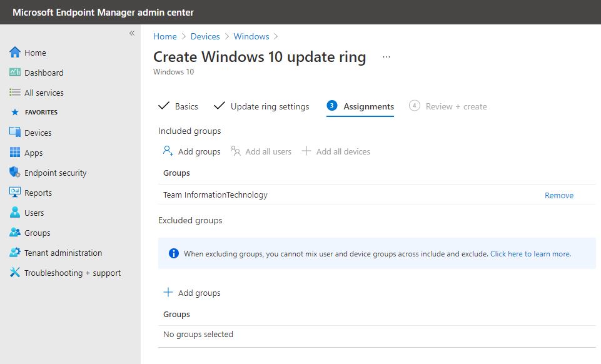Click the included Add groups person icon

point(168,151)
